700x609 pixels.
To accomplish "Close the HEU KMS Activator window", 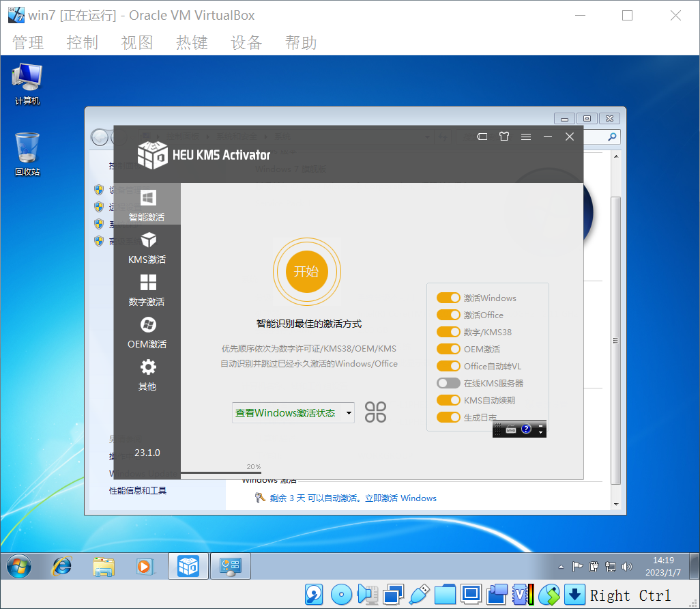I will click(570, 137).
